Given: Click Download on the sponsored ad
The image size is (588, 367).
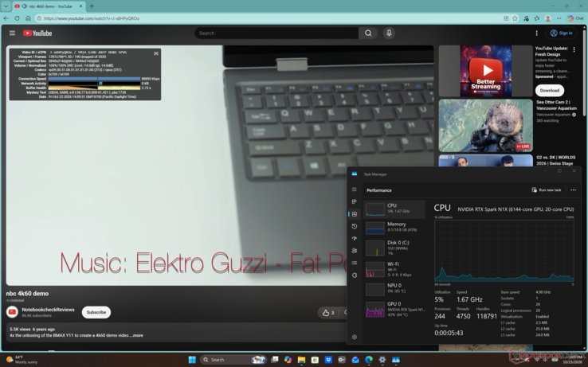Looking at the screenshot, I should tap(550, 90).
